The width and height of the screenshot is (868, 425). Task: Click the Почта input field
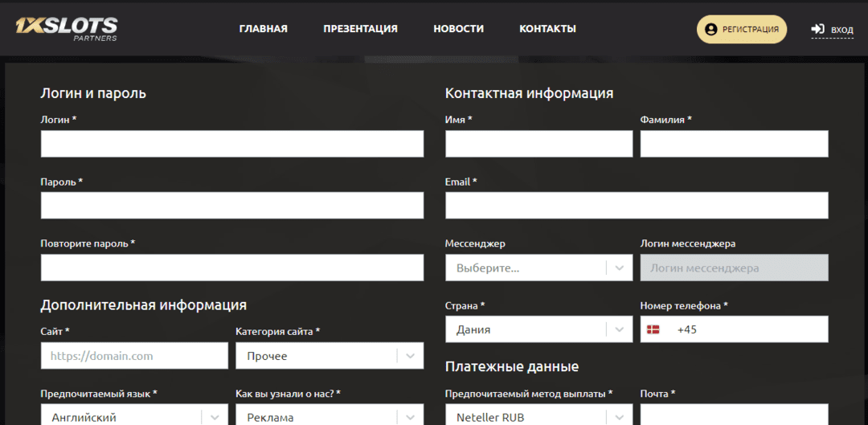tap(734, 415)
